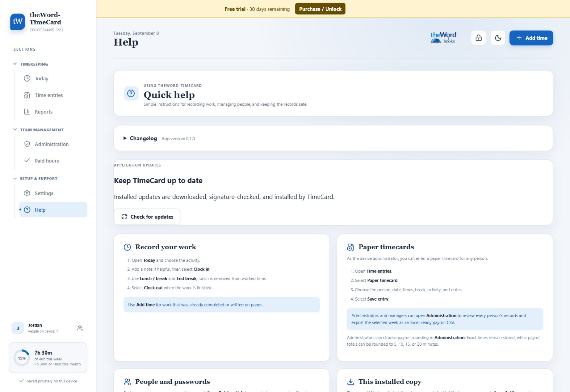Screen dimensions: 570x392
Task: Click the Record your work clock icon
Action: coord(127,247)
